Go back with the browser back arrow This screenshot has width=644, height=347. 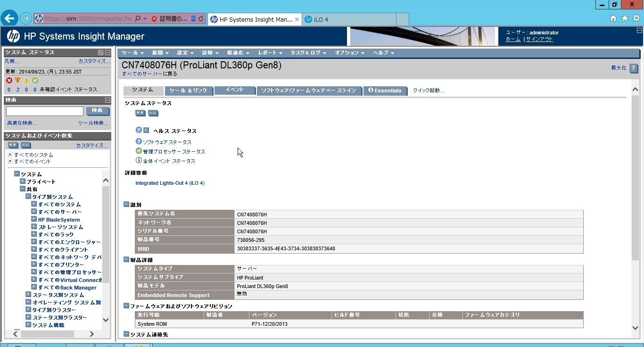tap(10, 18)
